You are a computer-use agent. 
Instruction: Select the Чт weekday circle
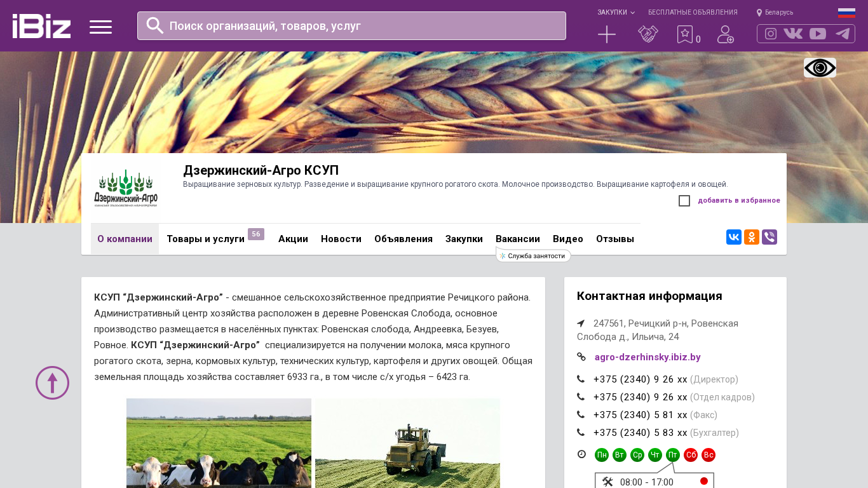tap(655, 455)
